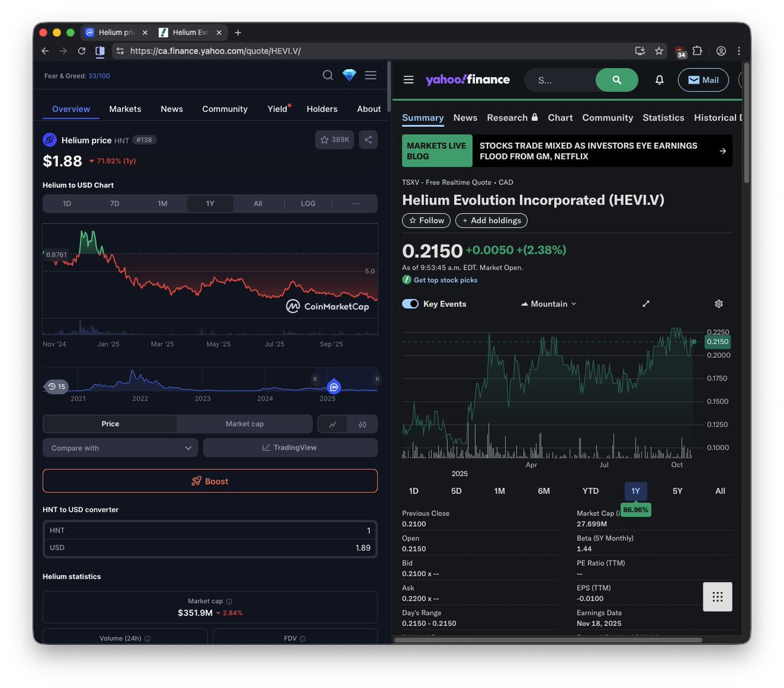Click the timeline range handle marker at 2025

(334, 387)
